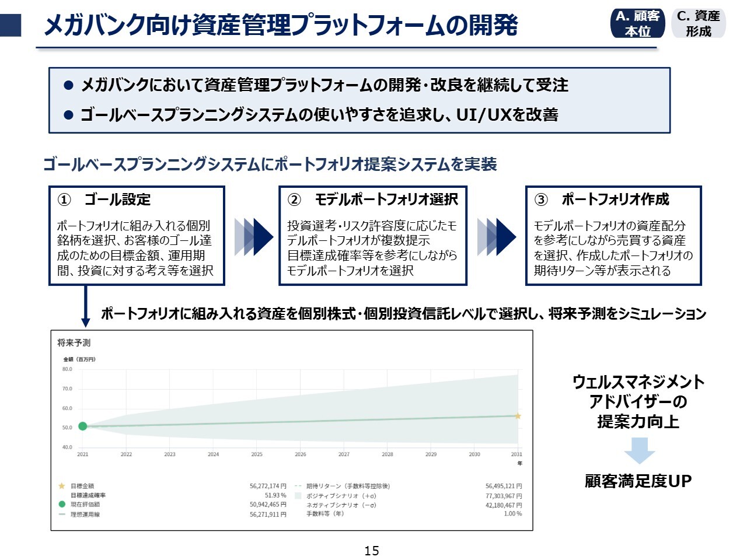Image resolution: width=747 pixels, height=560 pixels.
Task: Click the green starting point at 2021
Action: (x=83, y=426)
